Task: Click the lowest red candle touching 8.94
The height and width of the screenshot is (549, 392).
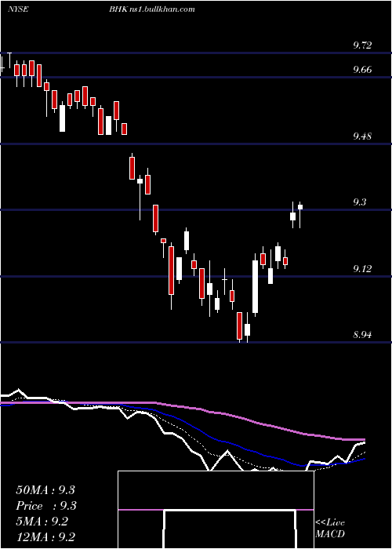Action: pyautogui.click(x=239, y=327)
